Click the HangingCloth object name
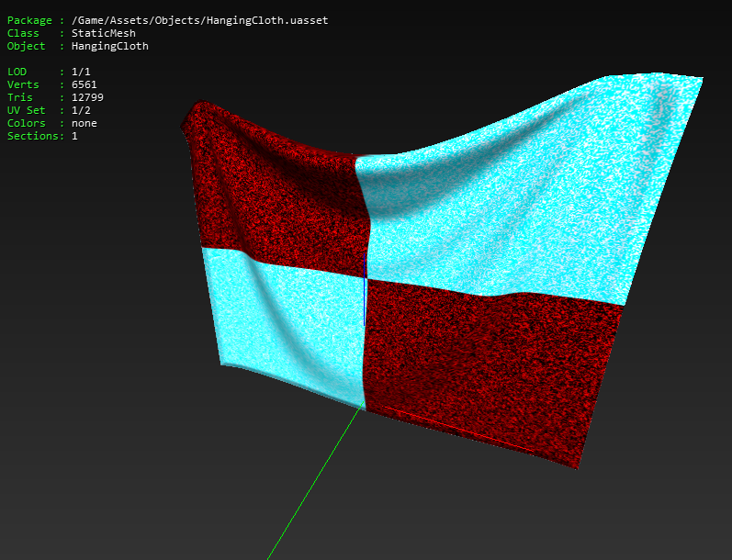This screenshot has height=560, width=732. point(110,46)
